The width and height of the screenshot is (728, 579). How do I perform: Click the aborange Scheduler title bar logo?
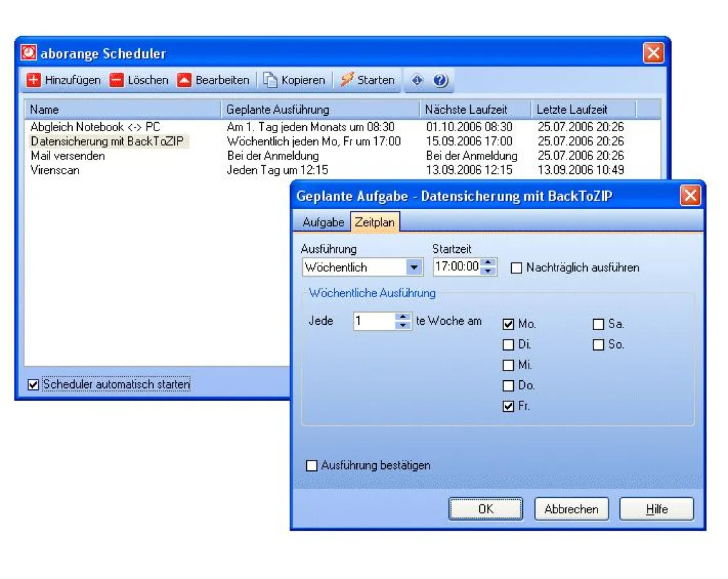(x=28, y=53)
